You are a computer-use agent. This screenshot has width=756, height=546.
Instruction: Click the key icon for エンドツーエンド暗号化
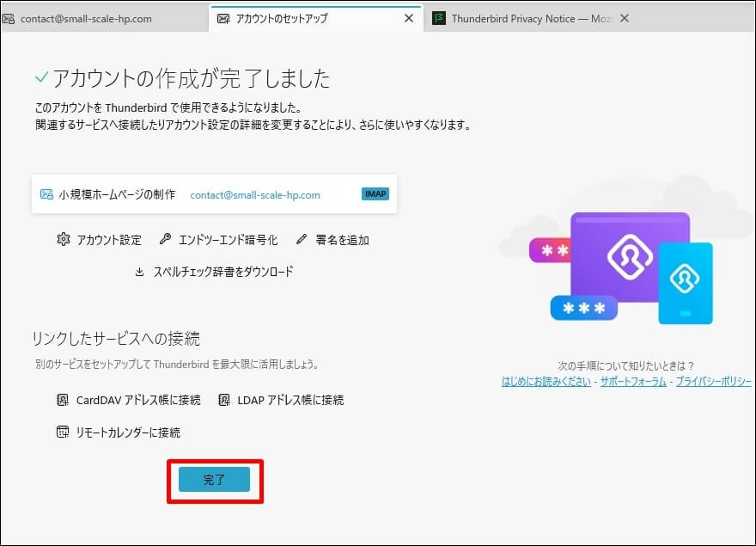(165, 239)
